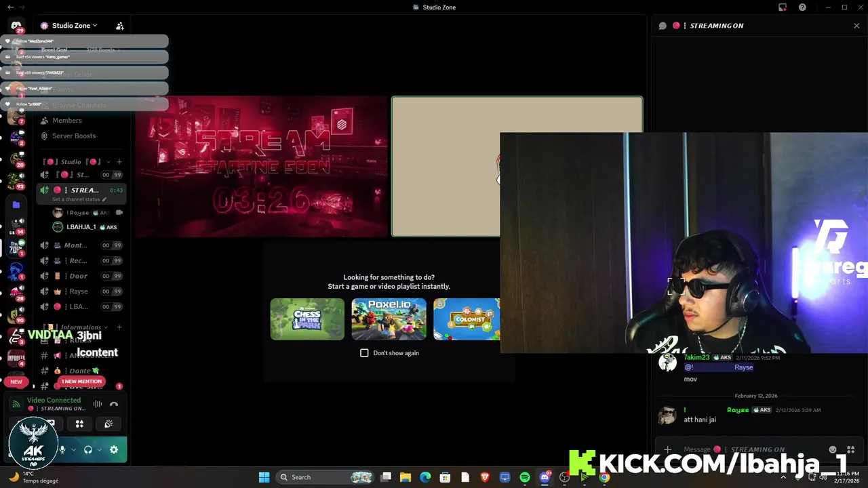
Task: Open the Activities launcher icon
Action: click(79, 424)
